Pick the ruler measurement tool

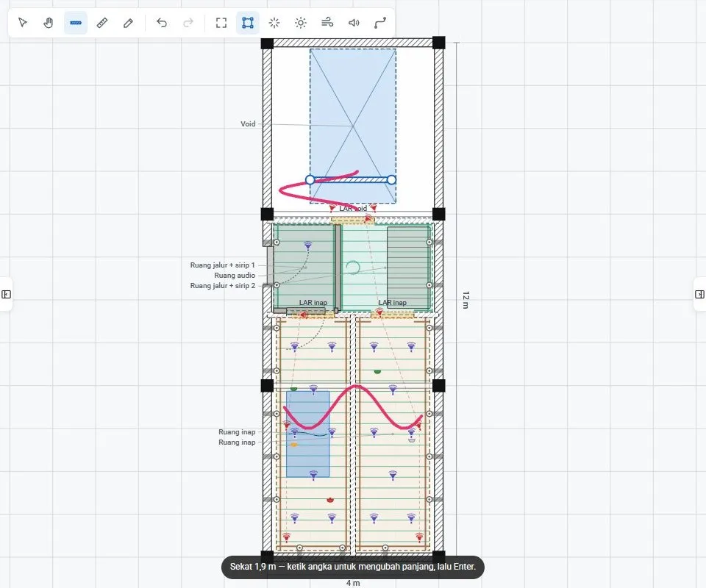click(x=102, y=23)
